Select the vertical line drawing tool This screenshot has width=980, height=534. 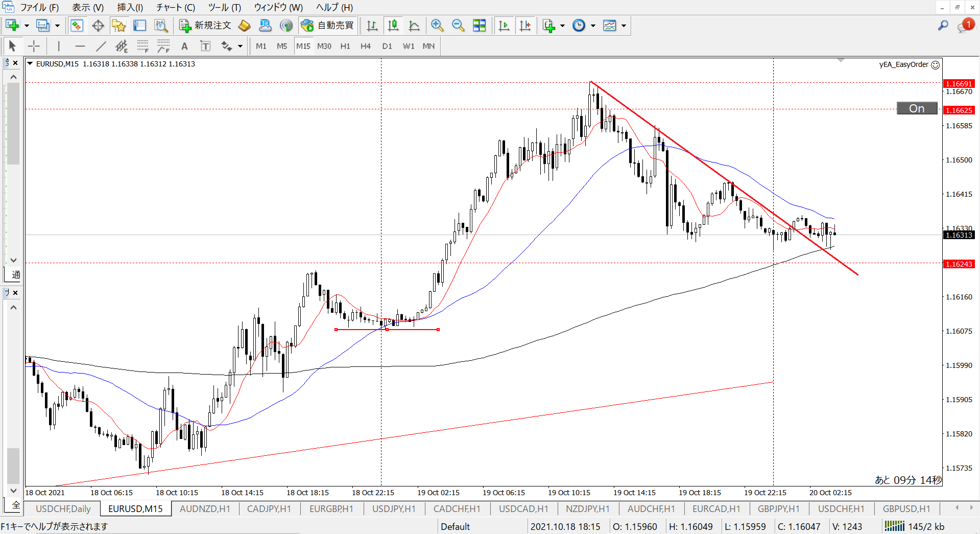point(59,46)
